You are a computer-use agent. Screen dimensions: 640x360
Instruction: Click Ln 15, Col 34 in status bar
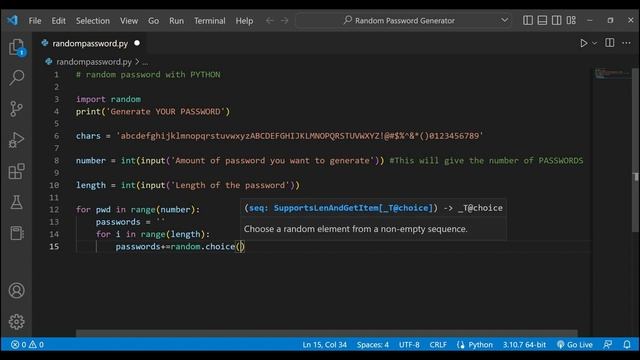324,345
